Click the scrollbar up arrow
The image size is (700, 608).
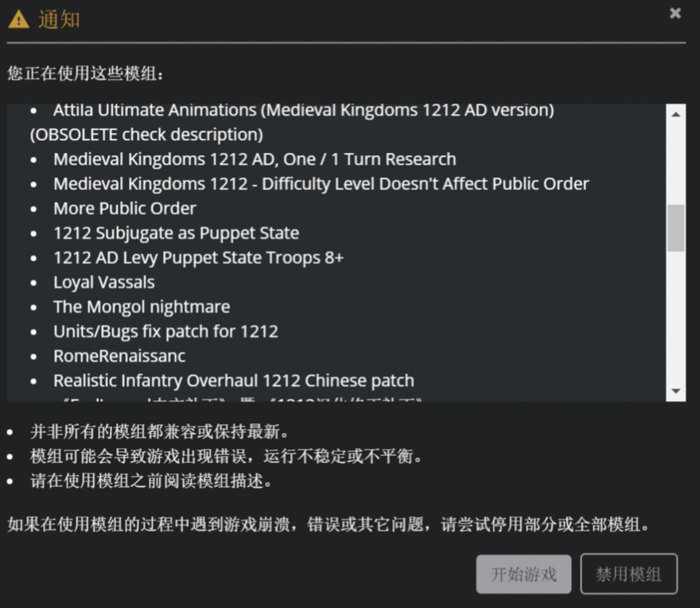pyautogui.click(x=676, y=115)
